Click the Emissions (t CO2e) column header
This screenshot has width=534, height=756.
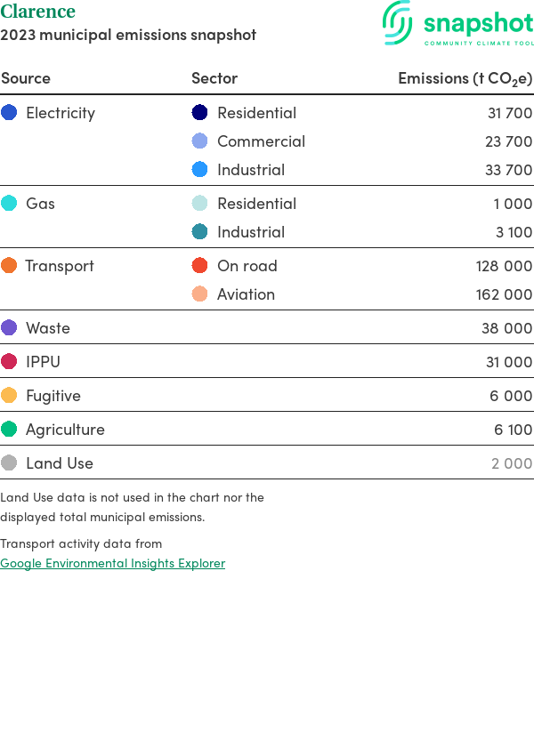(x=465, y=78)
